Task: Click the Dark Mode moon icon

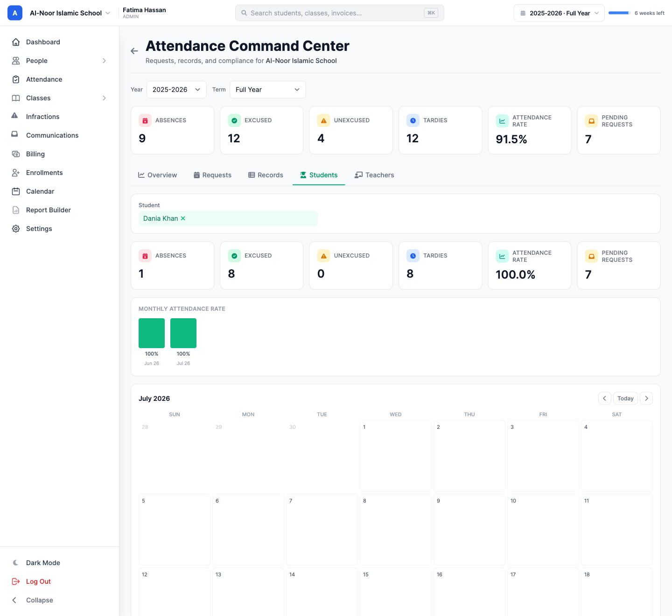Action: pyautogui.click(x=16, y=563)
